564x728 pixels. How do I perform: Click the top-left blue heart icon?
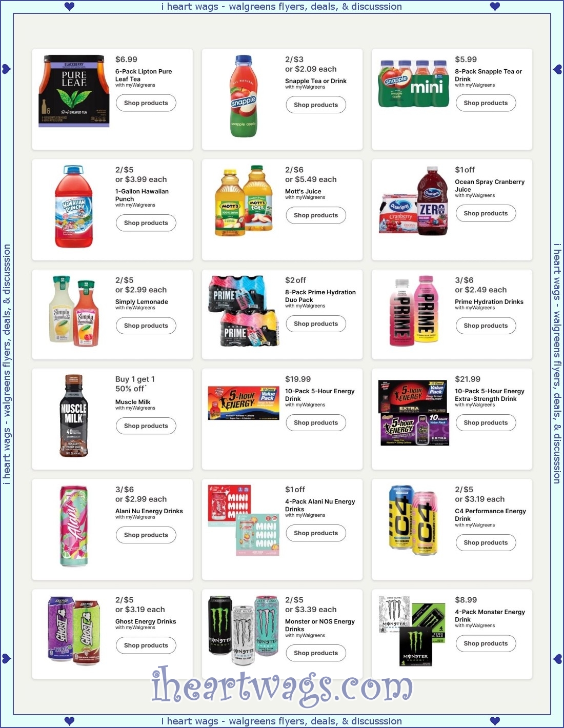coord(70,6)
